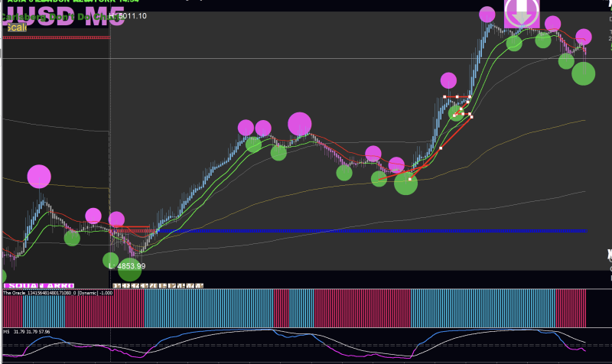Select the L: 4853.99 low price label

click(127, 266)
